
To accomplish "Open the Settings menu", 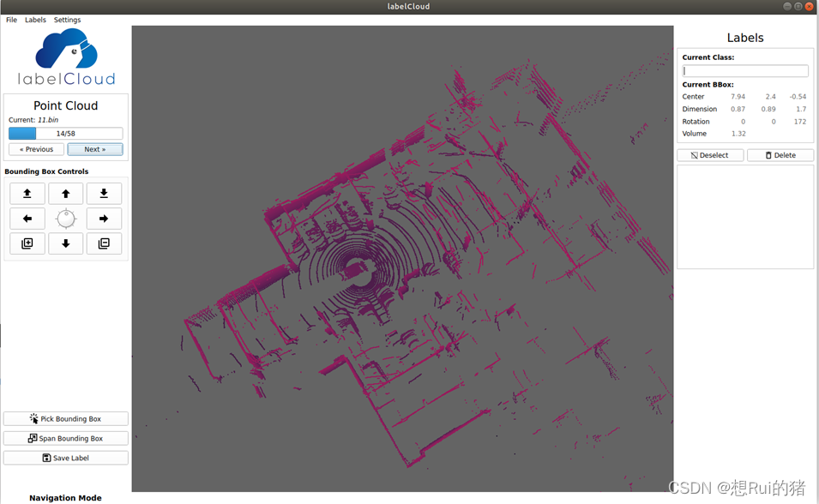I will pos(68,20).
